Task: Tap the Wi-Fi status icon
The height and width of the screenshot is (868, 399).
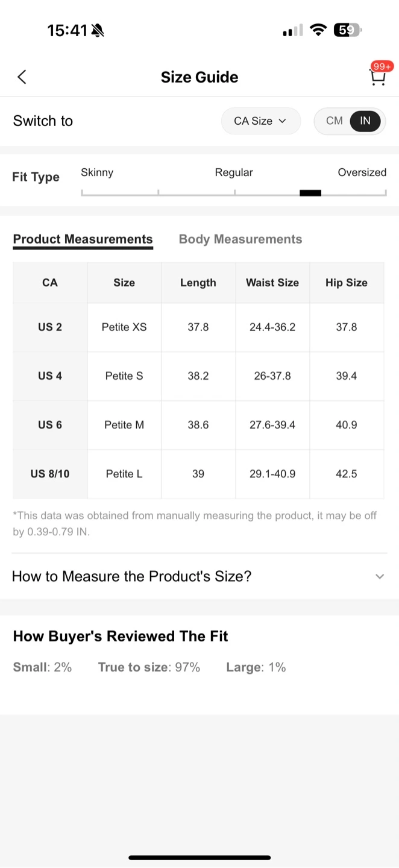Action: (x=318, y=30)
